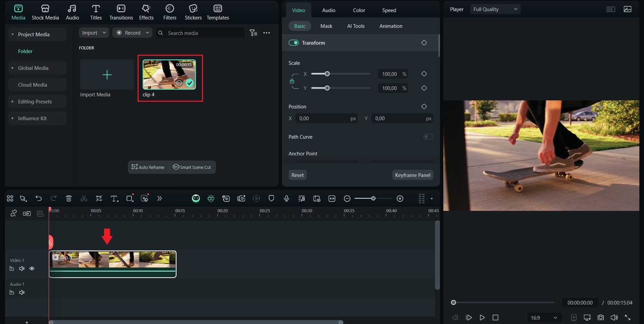Click the Smart Scene Cut button
Viewport: 644px width, 324px height.
pyautogui.click(x=192, y=167)
